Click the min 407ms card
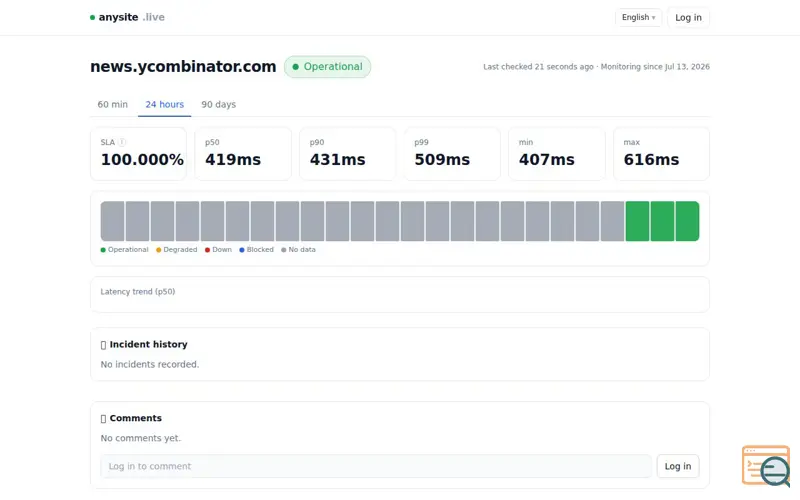The height and width of the screenshot is (500, 800). click(x=557, y=154)
